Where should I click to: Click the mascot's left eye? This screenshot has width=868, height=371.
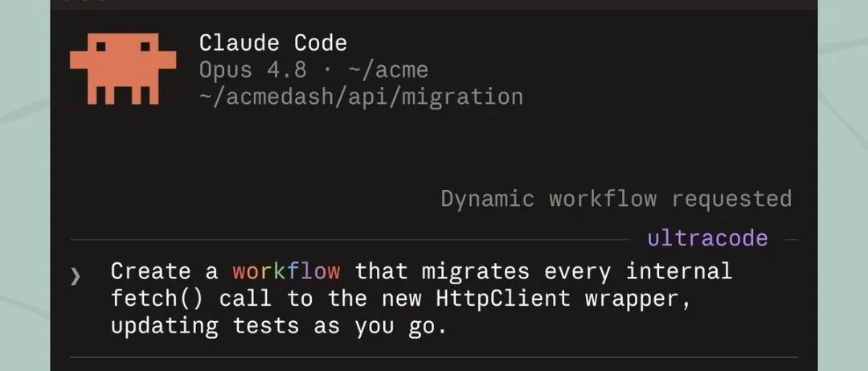pos(100,47)
